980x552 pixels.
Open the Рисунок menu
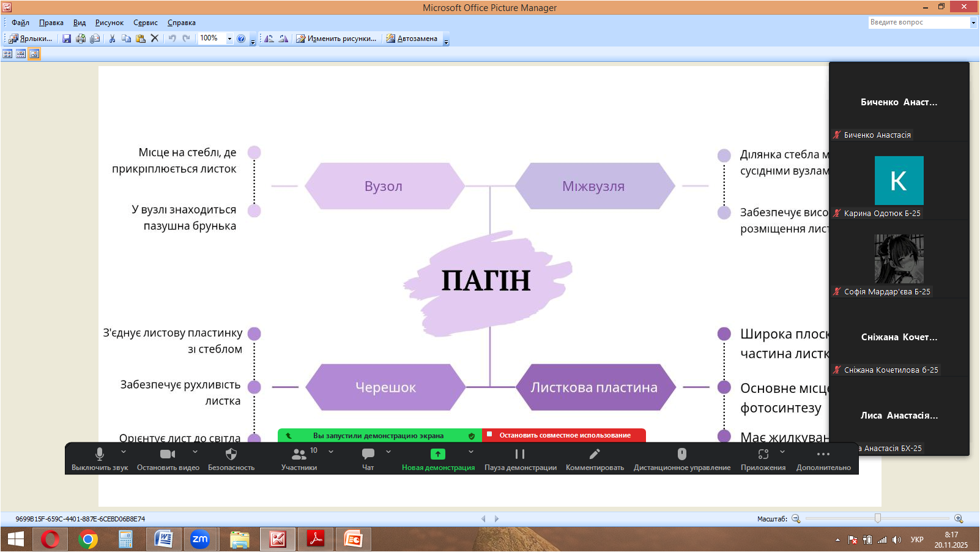[x=109, y=23]
